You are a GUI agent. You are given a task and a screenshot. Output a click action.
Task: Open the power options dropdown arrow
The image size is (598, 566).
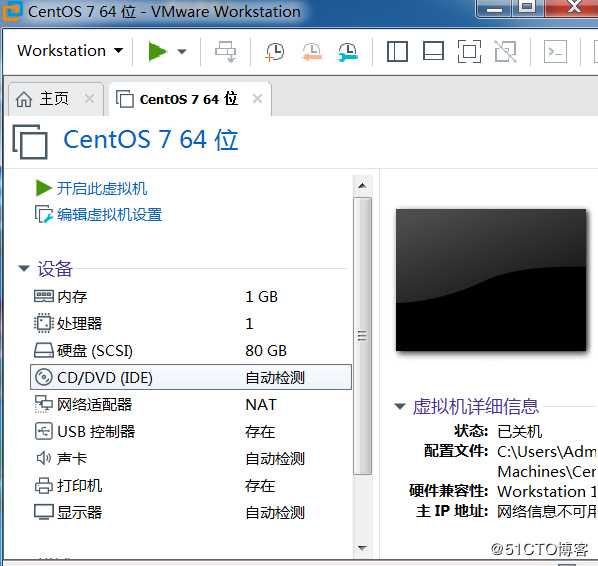[x=182, y=51]
